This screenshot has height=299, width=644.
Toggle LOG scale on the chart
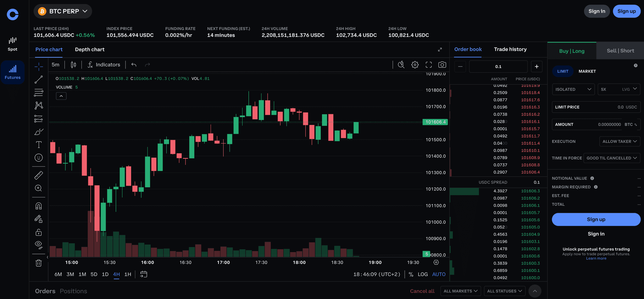click(x=423, y=274)
